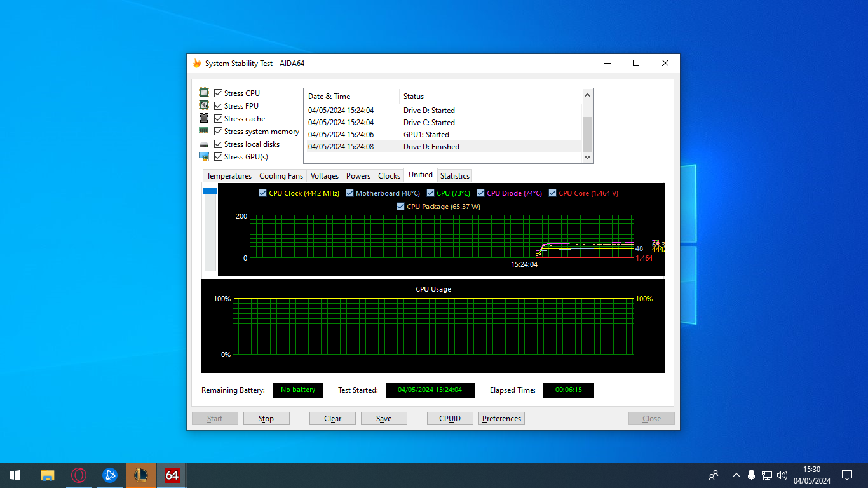
Task: Open network settings tray icon
Action: [x=767, y=475]
